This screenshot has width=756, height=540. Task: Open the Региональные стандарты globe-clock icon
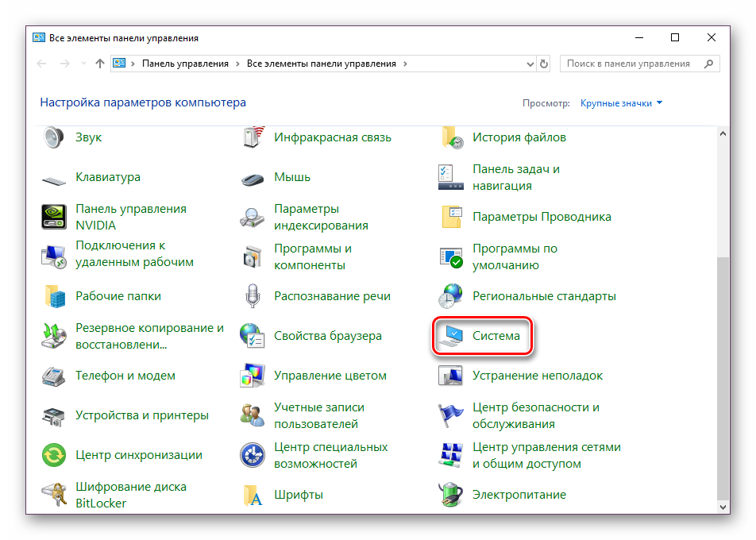tap(450, 295)
